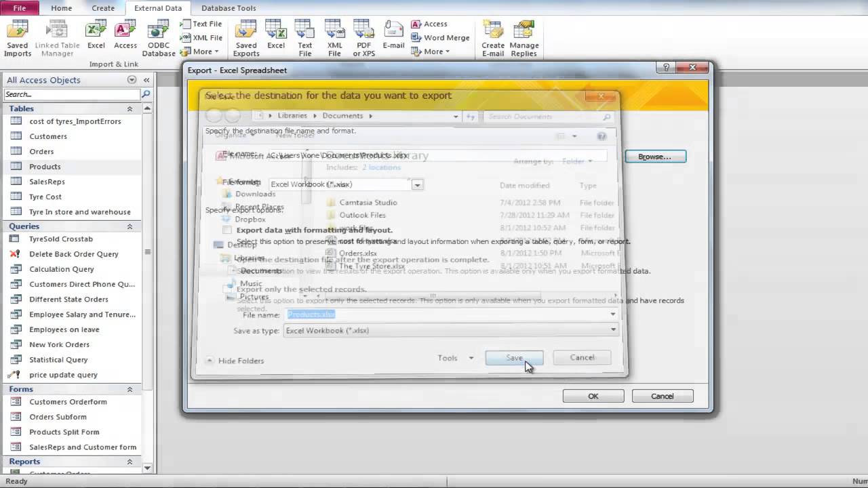Click OK in the Export dialog

point(593,396)
